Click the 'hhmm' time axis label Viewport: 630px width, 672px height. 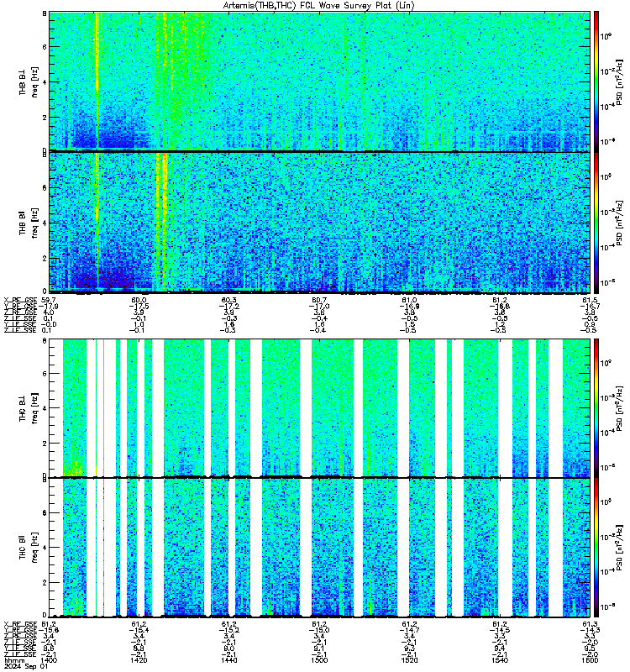pyautogui.click(x=14, y=660)
